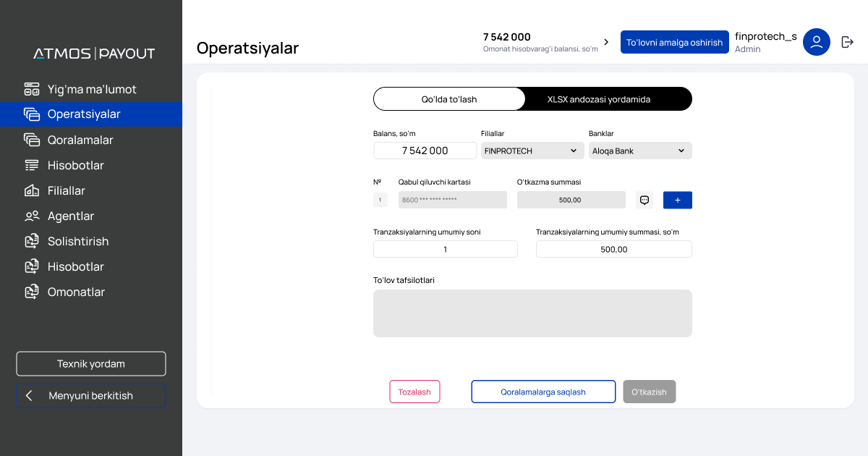Click the Agentlar people icon in sidebar
Image resolution: width=868 pixels, height=456 pixels.
coord(31,216)
